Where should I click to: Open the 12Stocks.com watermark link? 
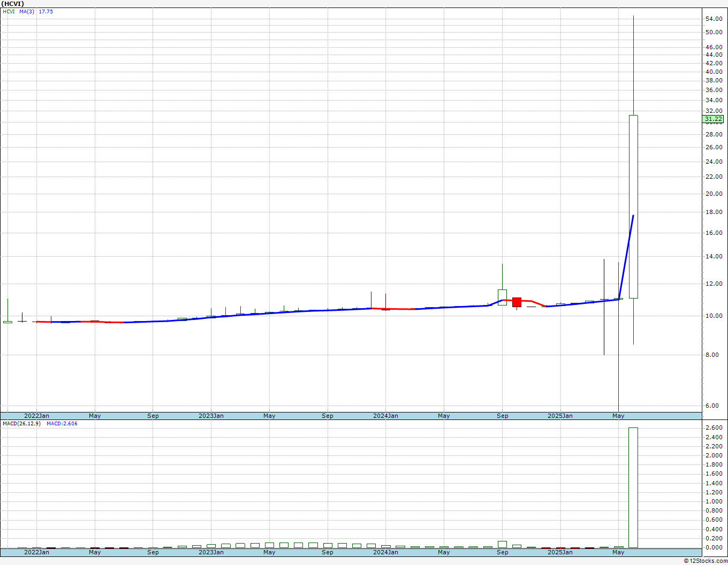tap(706, 561)
